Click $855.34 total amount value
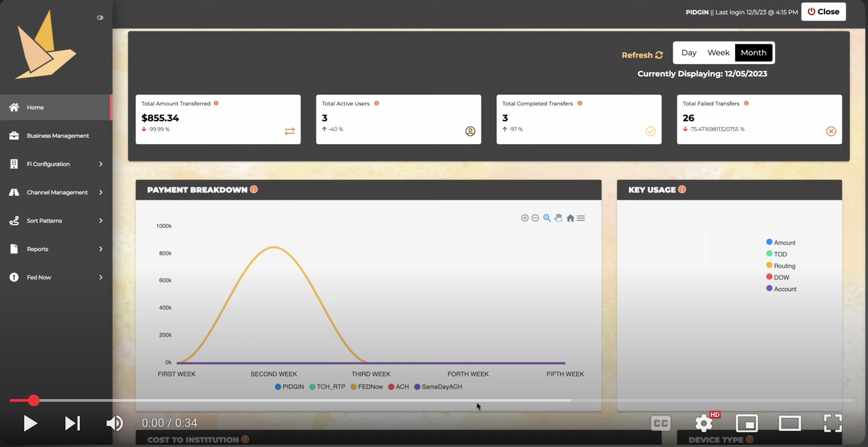Image resolution: width=868 pixels, height=447 pixels. coord(160,118)
